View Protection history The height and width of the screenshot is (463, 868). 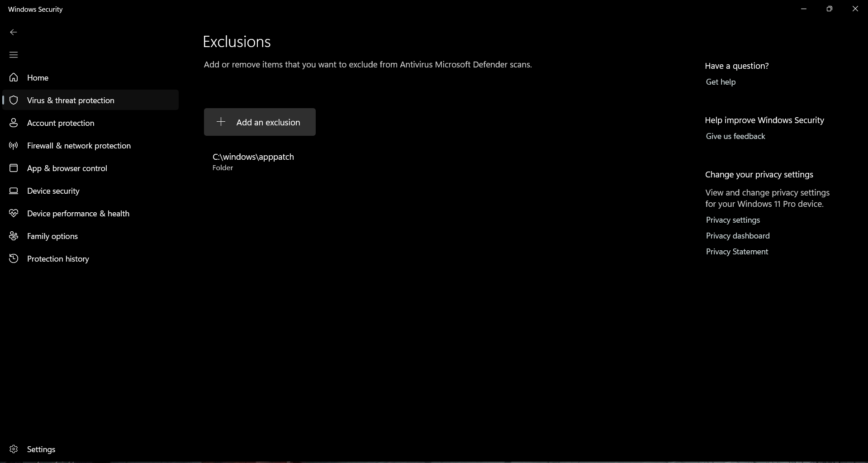(x=90, y=258)
